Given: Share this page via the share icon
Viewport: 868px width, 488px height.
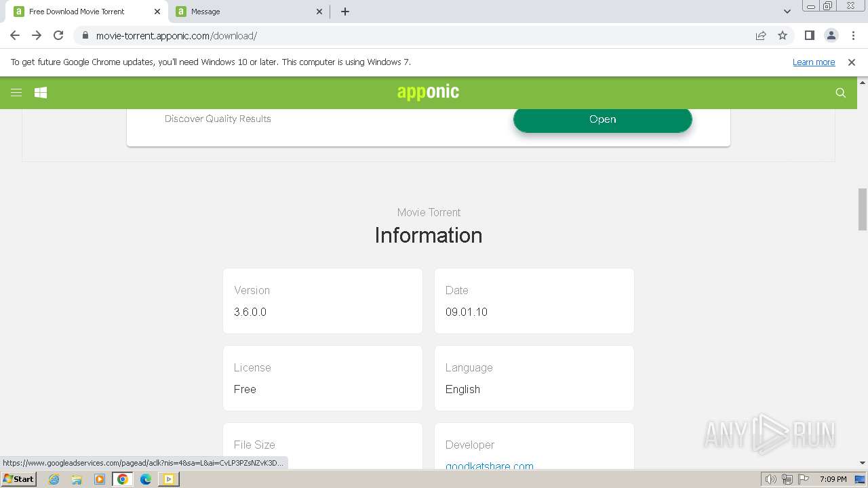Looking at the screenshot, I should click(x=761, y=35).
